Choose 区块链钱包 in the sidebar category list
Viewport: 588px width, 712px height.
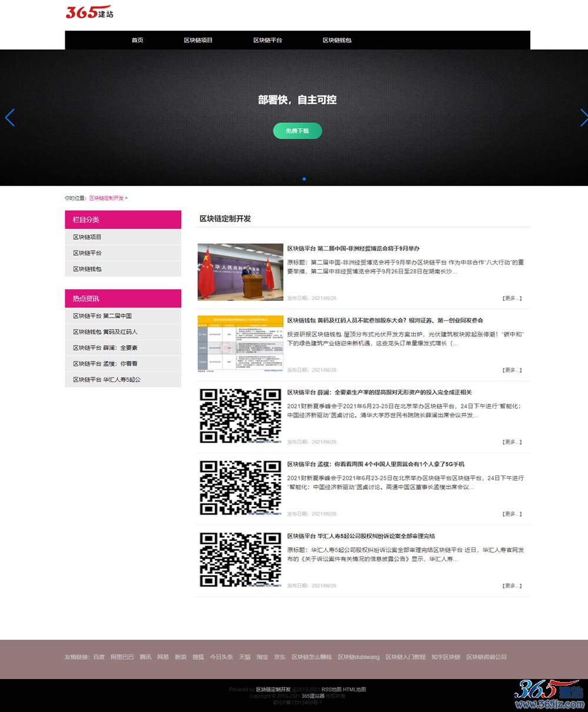click(x=87, y=269)
